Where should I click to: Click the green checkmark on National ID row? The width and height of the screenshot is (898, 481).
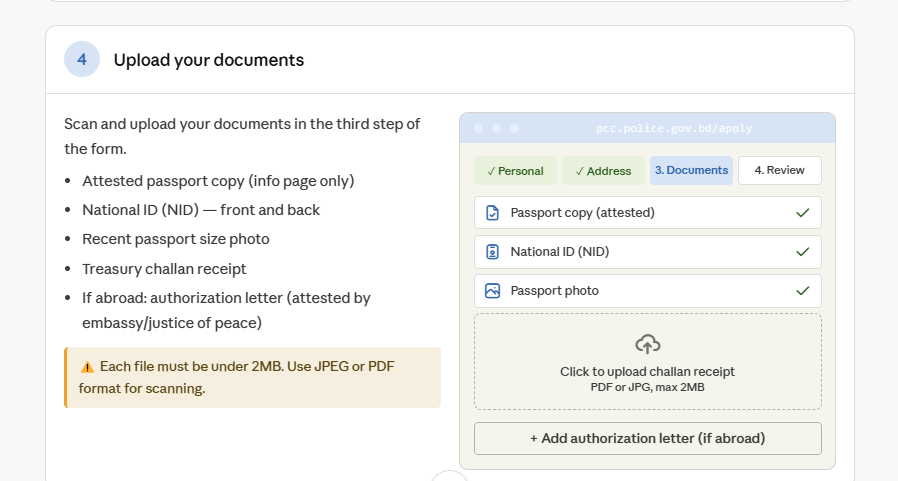[802, 252]
